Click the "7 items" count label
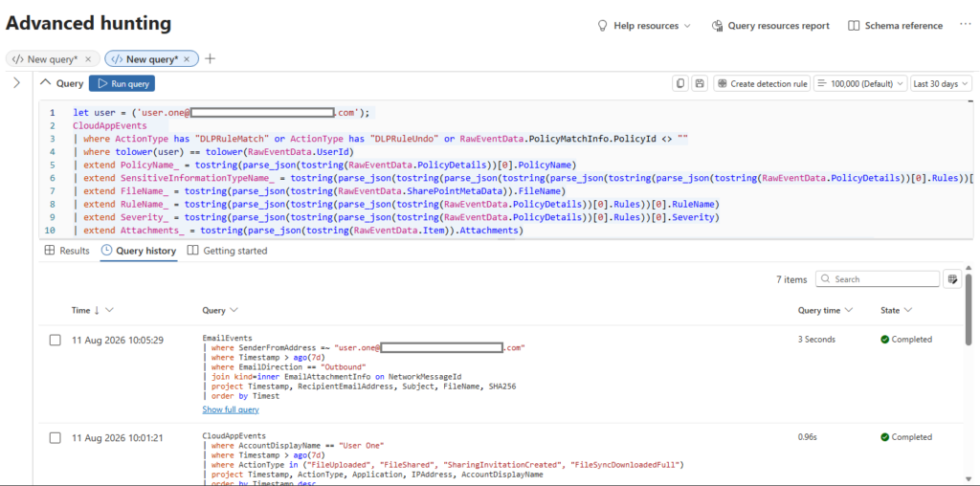980x486 pixels. 791,280
